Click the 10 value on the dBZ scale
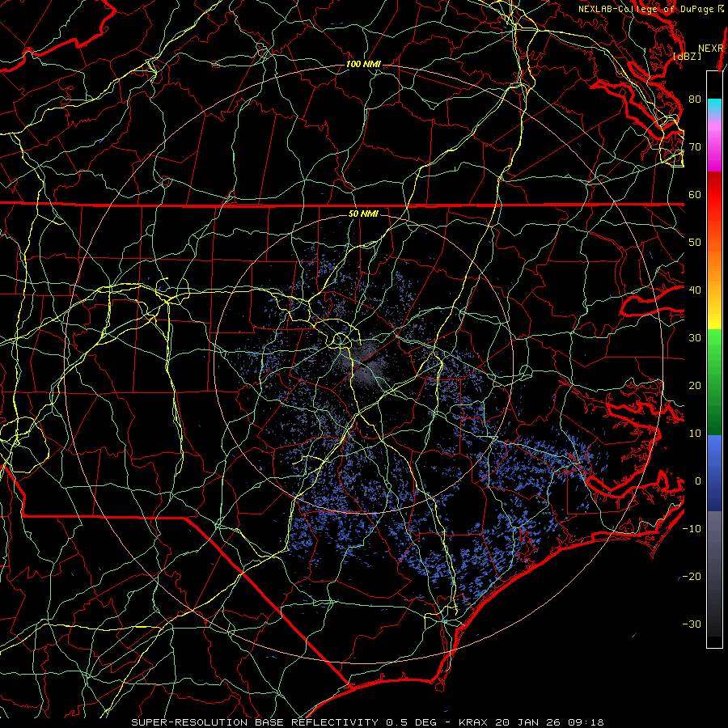This screenshot has width=728, height=728. (695, 434)
